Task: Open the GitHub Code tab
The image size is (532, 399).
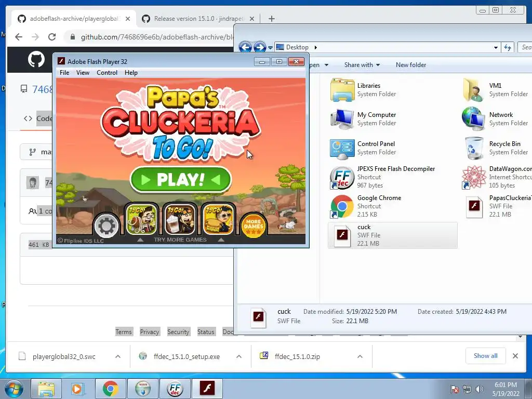Action: [x=37, y=118]
